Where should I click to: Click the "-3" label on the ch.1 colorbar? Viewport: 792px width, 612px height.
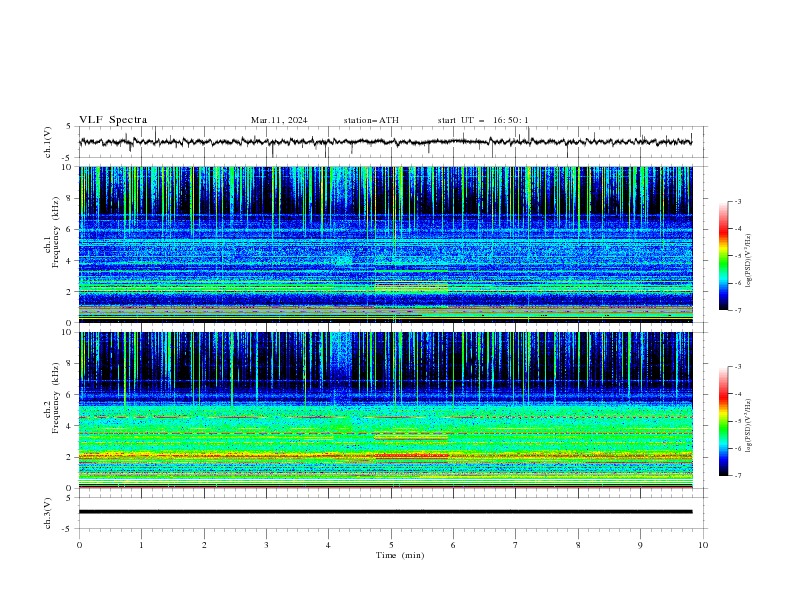737,201
